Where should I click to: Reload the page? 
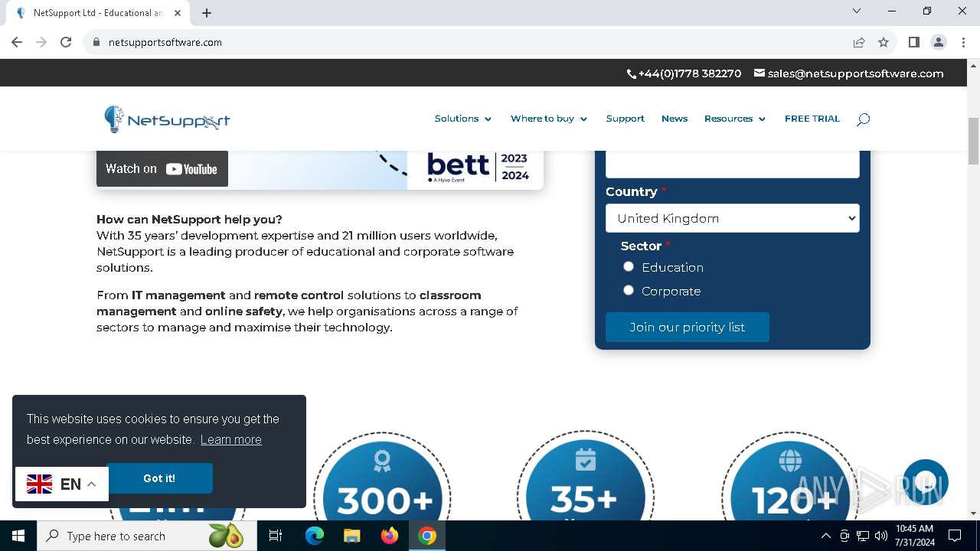coord(66,42)
